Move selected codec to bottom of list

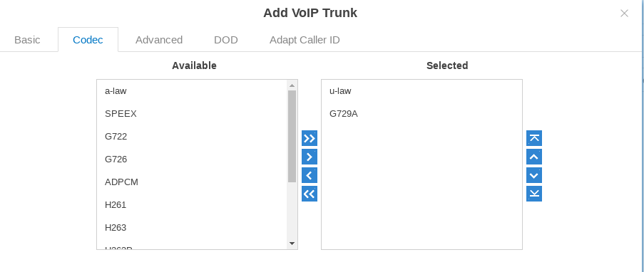click(x=534, y=194)
